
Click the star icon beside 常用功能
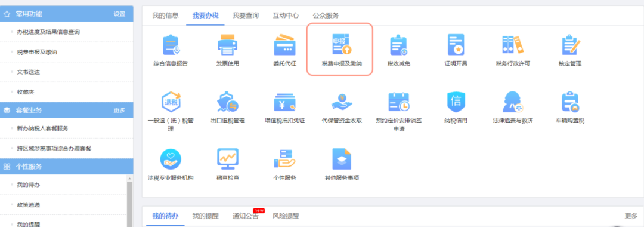pos(7,14)
